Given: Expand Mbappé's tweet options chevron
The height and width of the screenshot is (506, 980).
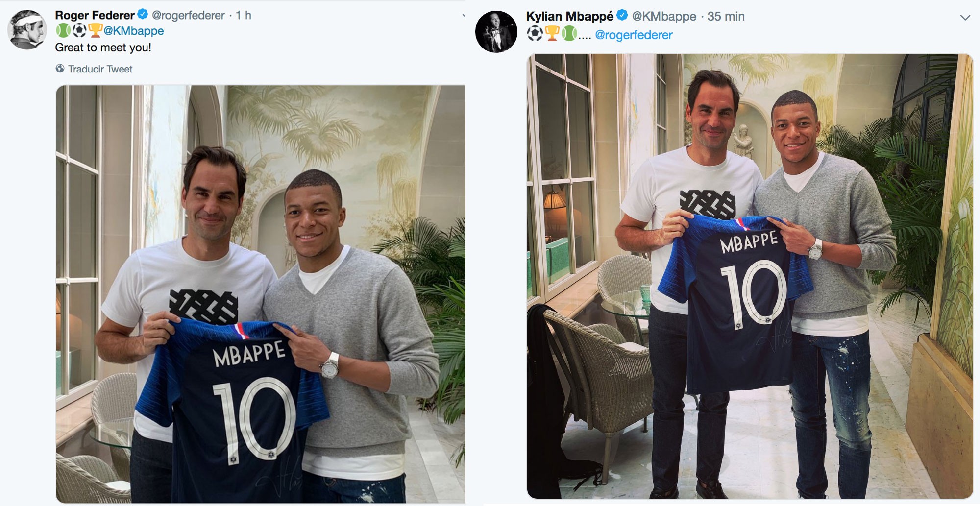Looking at the screenshot, I should click(x=965, y=18).
